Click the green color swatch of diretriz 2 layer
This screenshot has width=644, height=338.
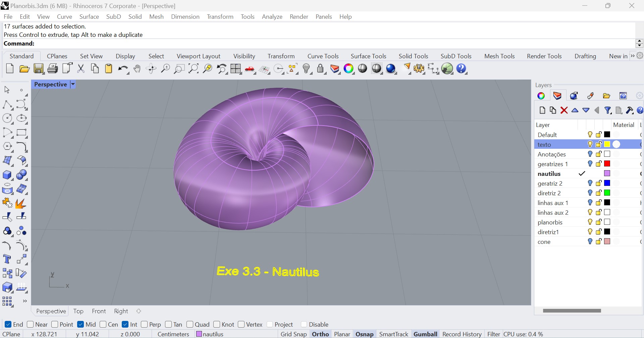pyautogui.click(x=607, y=193)
